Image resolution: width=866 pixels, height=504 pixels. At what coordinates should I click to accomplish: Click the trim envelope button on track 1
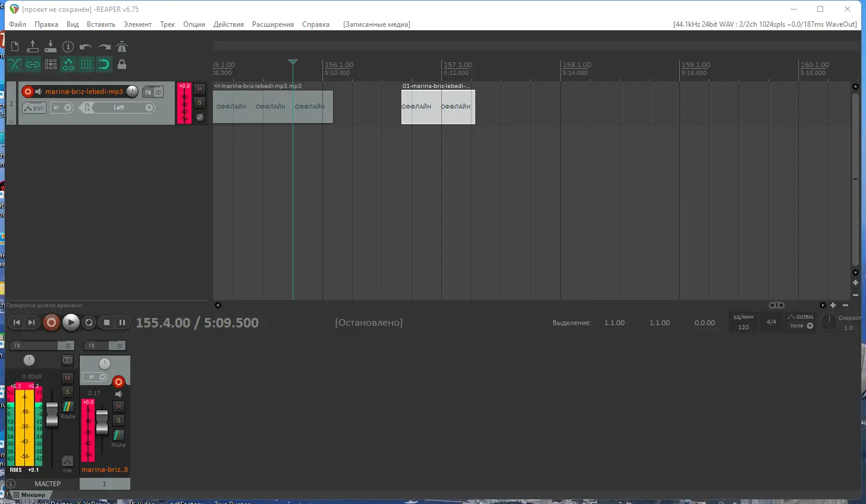(34, 108)
